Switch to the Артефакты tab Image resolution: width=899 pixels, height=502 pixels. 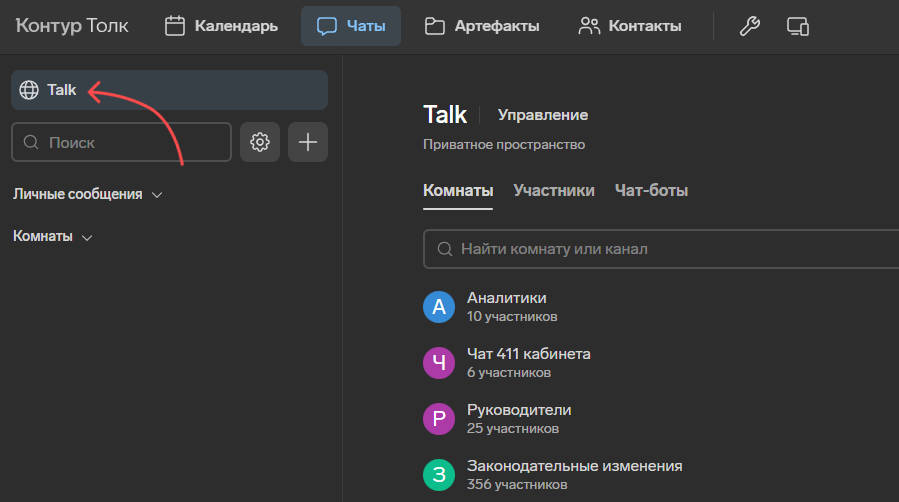[482, 26]
